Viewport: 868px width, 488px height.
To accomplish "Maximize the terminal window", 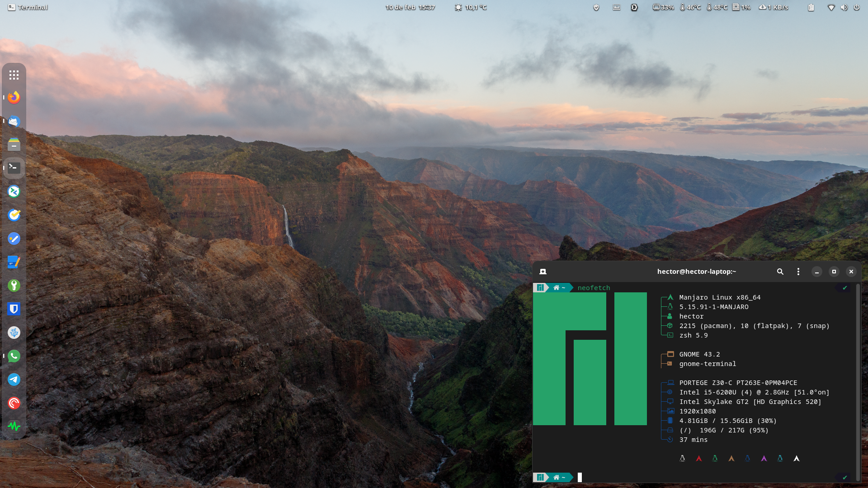I will [x=834, y=272].
